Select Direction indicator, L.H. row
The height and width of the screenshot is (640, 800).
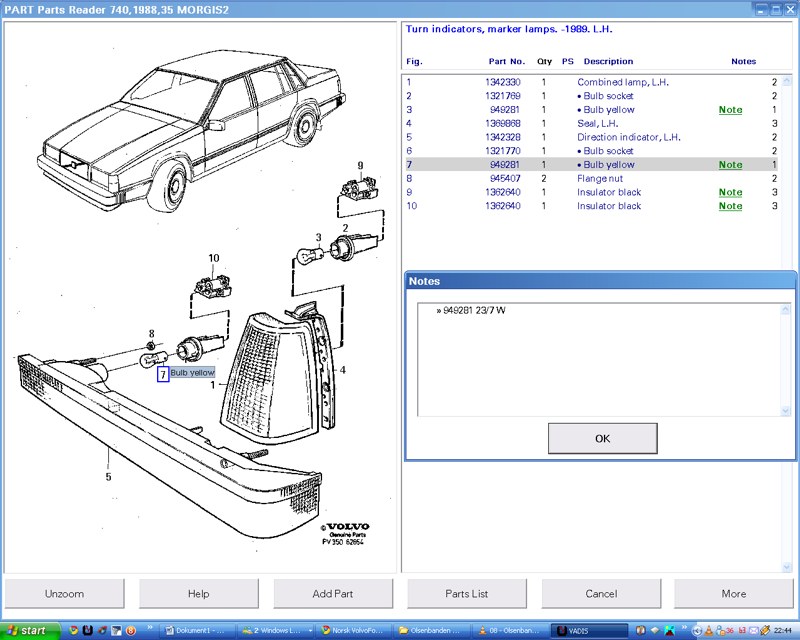tap(628, 137)
